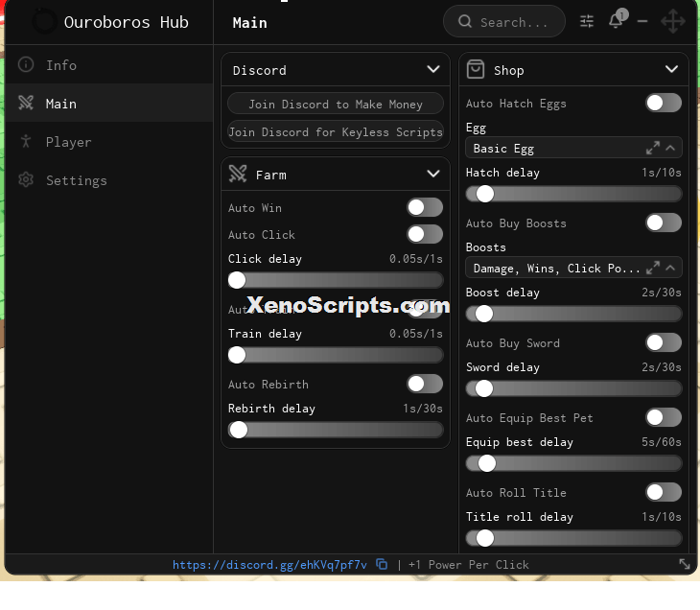This screenshot has width=700, height=610.
Task: Click the 'Boosts' label above dropdown
Action: point(486,246)
